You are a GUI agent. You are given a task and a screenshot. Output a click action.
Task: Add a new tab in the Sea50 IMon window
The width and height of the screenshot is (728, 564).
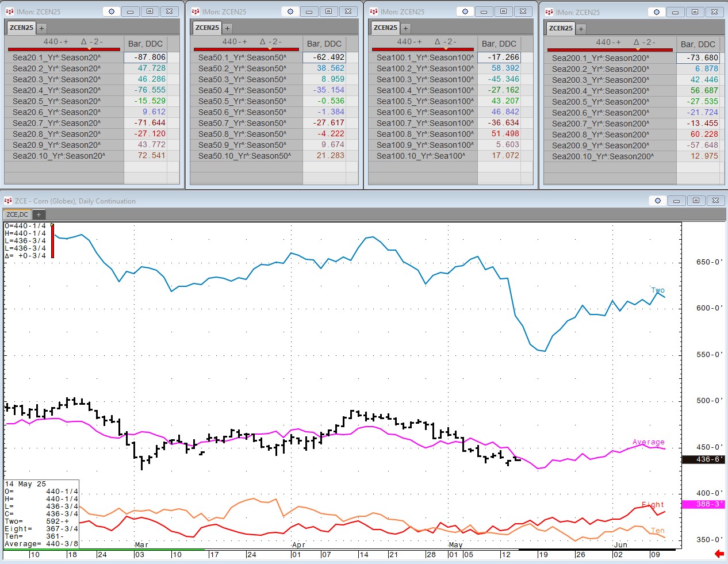coord(227,28)
